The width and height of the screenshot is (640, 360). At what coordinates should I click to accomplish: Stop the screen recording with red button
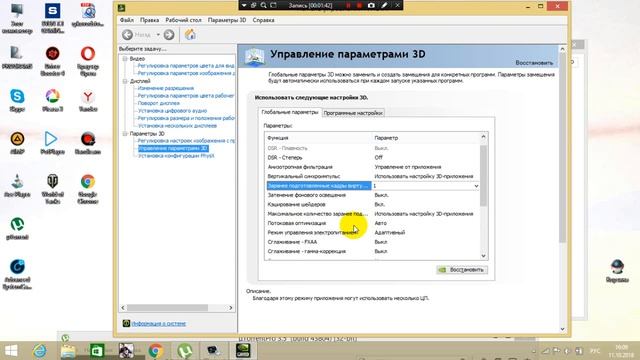coord(359,5)
